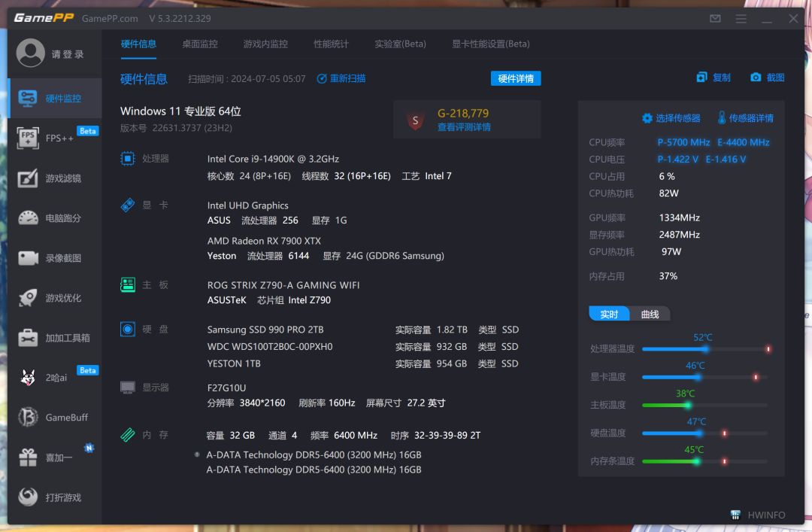Open 游戏滤镜 in the sidebar
This screenshot has height=532, width=812.
click(54, 178)
